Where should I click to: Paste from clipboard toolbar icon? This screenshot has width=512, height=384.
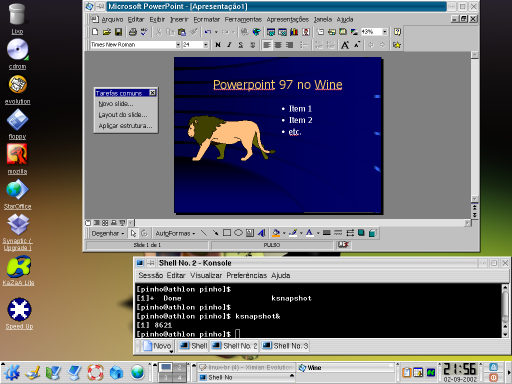coord(182,32)
